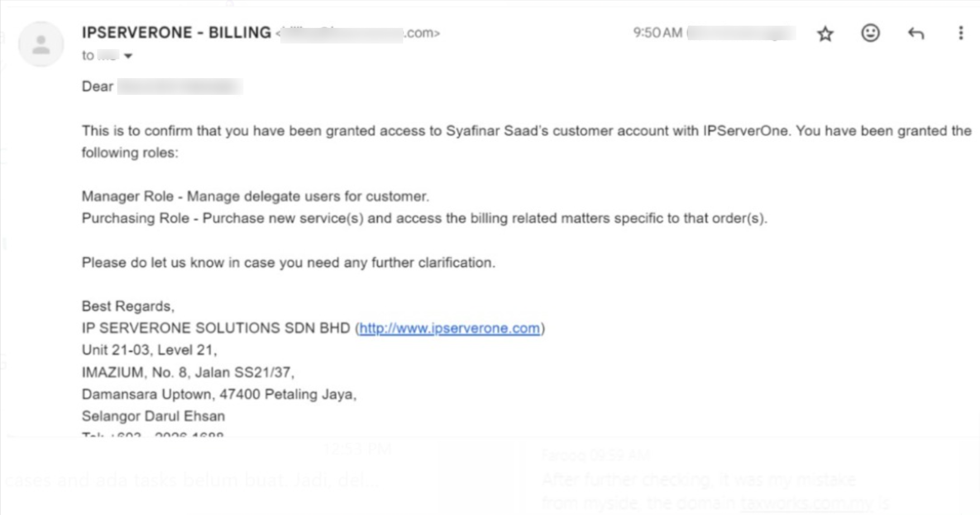Screen dimensions: 980x515
Task: Expand recipient details arrow beside "to"
Action: 128,56
